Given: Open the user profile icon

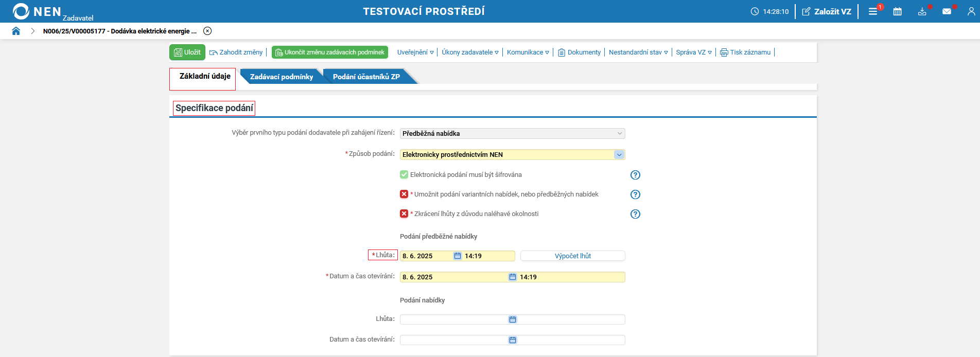Looking at the screenshot, I should click(x=971, y=11).
